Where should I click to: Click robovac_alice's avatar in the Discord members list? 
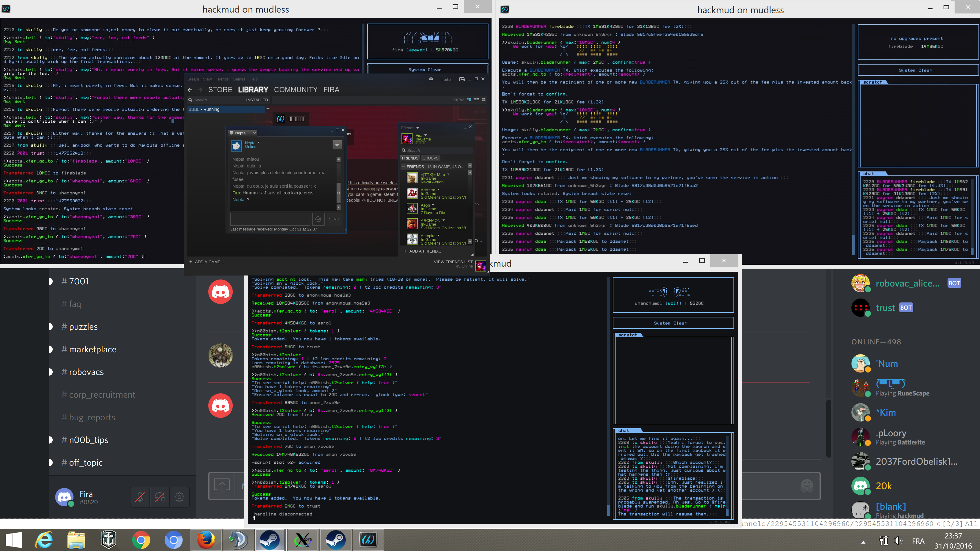point(860,283)
